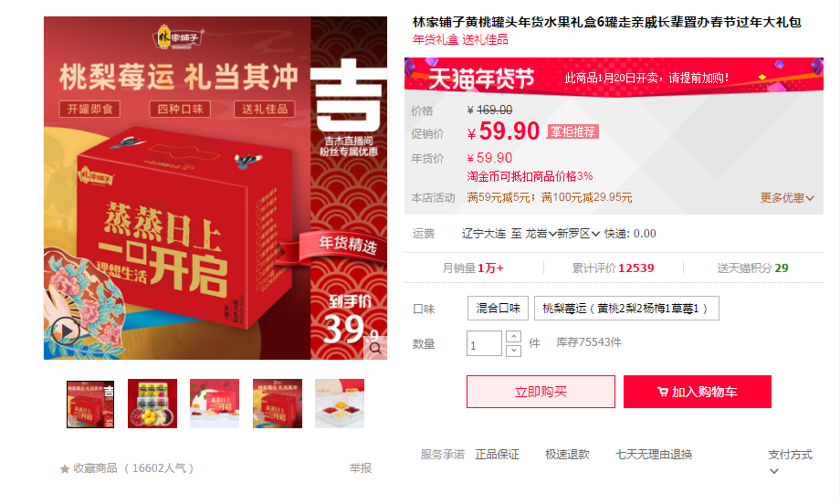Viewport: 840px width, 504px height.
Task: Select the 混合口味 flavor option
Action: [498, 308]
